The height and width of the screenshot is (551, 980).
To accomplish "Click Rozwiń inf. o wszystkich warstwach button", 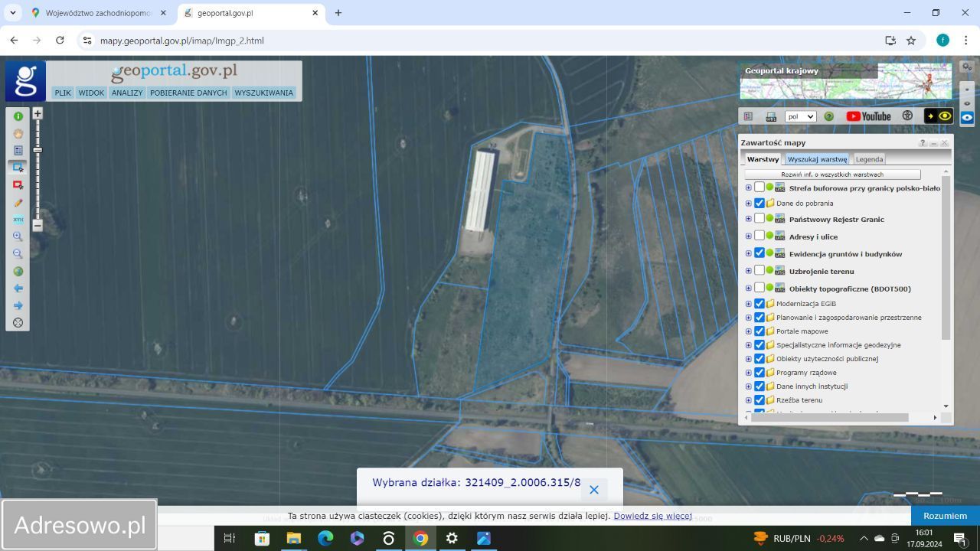I will tap(832, 174).
